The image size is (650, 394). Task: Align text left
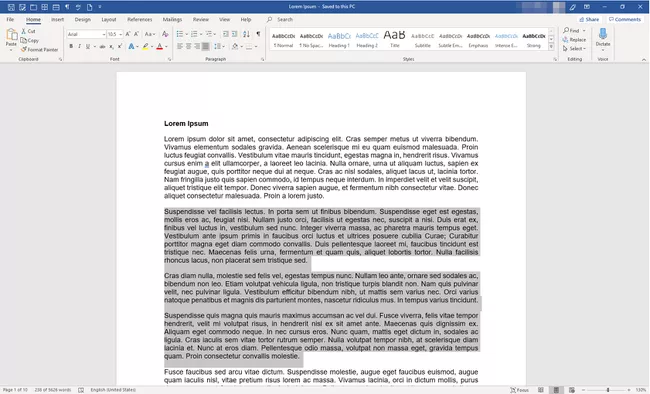[x=180, y=46]
